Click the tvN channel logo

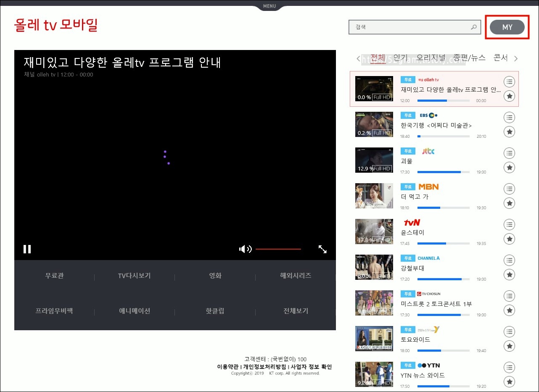412,222
